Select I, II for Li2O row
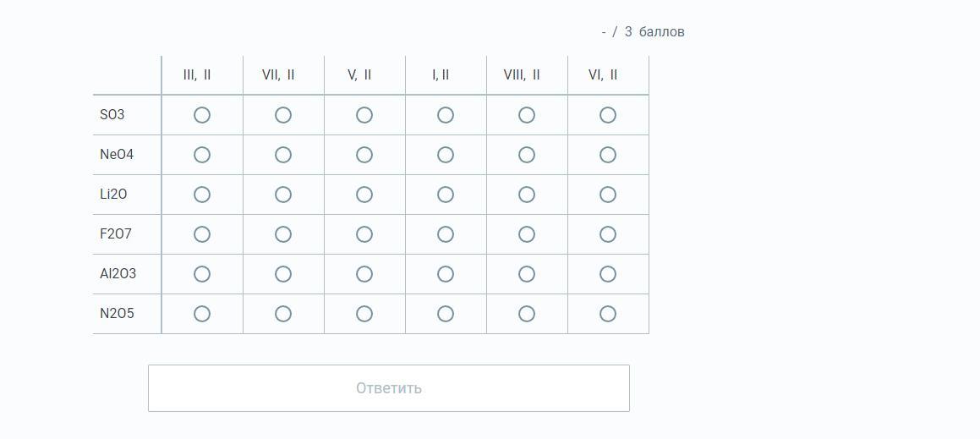This screenshot has width=980, height=439. pyautogui.click(x=446, y=195)
